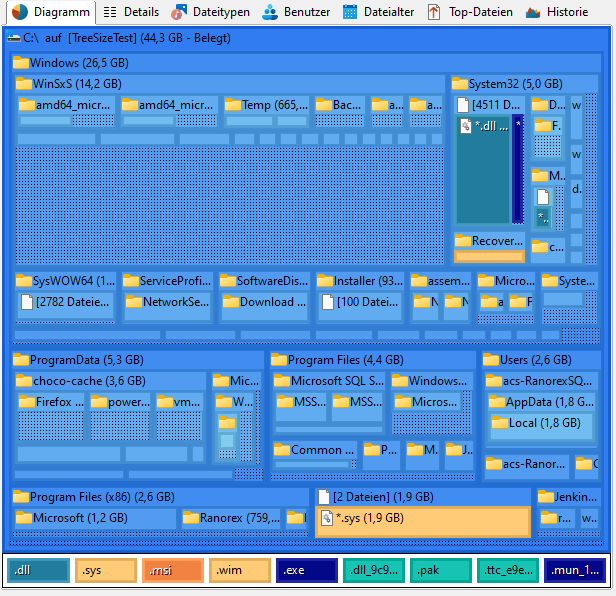Screen dimensions: 616x596
Task: Click the .exe legend swatch
Action: pyautogui.click(x=307, y=570)
